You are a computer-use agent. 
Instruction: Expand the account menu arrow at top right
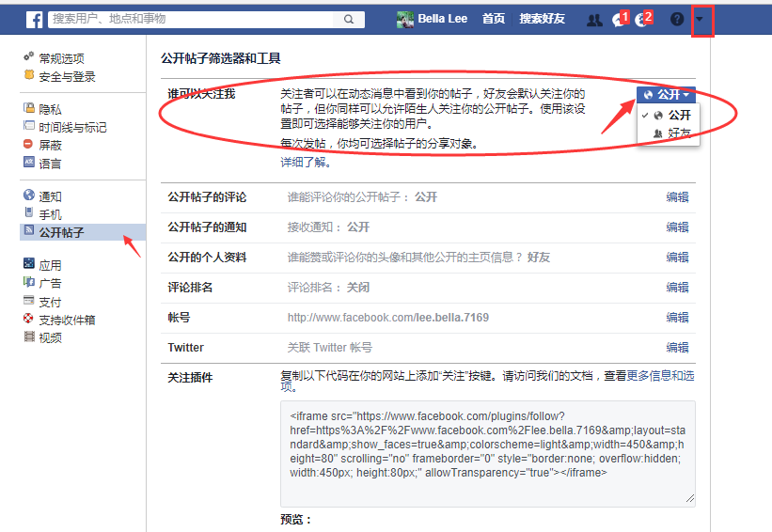pos(700,19)
